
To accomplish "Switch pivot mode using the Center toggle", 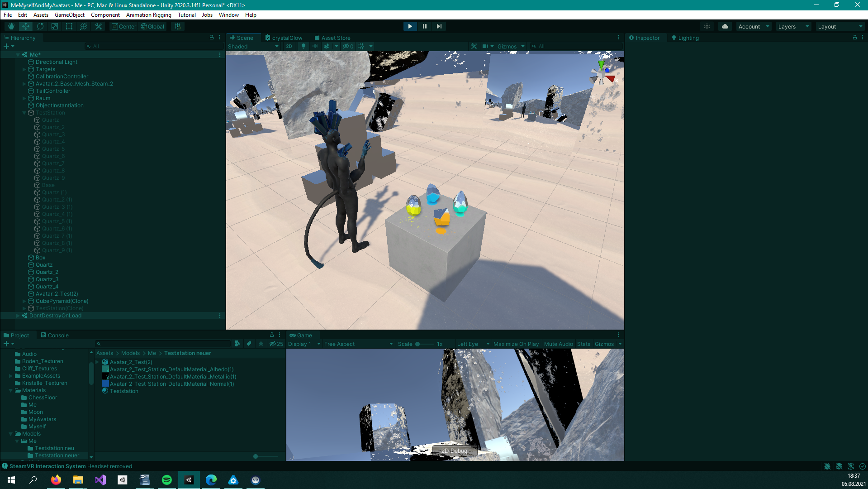I will [x=123, y=26].
